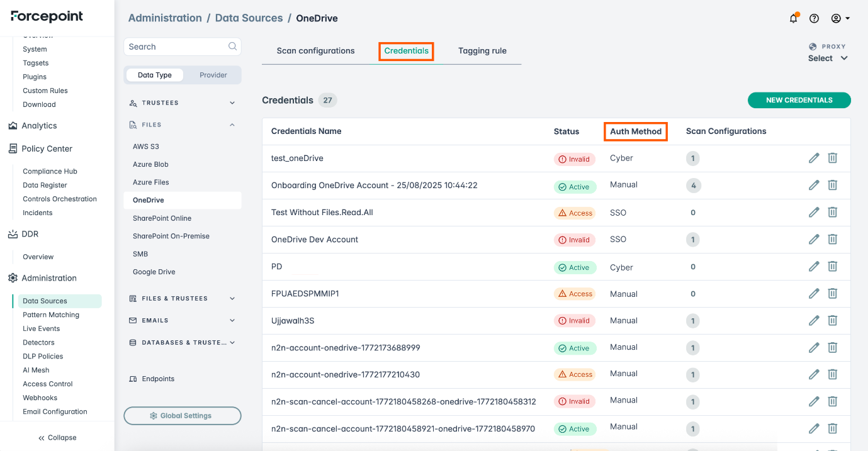Click the New Credentials button
Screen dimensions: 868x451
(799, 100)
